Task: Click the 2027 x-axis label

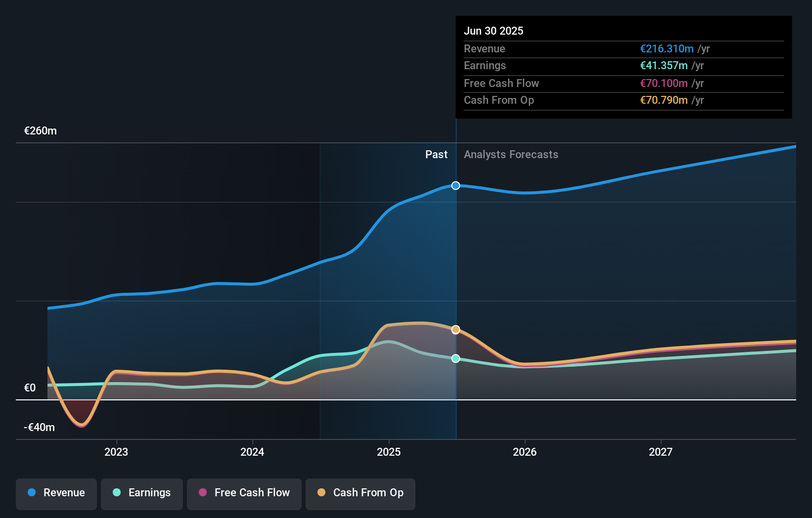Action: coord(661,452)
